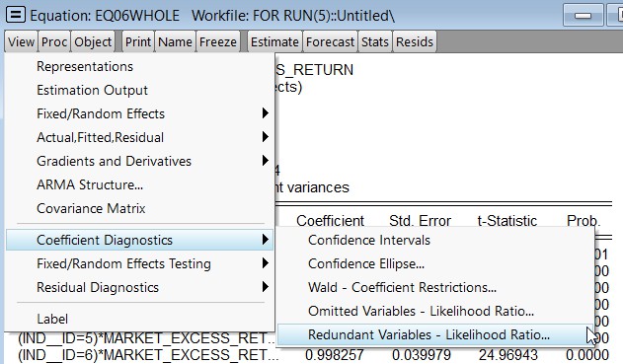Choose Confidence Ellipse... from the submenu

coord(435,263)
